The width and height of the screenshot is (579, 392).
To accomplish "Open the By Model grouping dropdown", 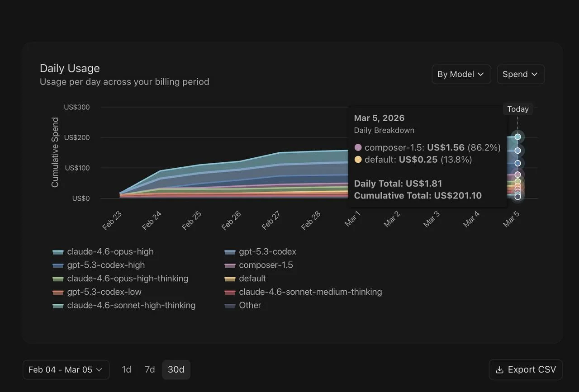I will (461, 74).
